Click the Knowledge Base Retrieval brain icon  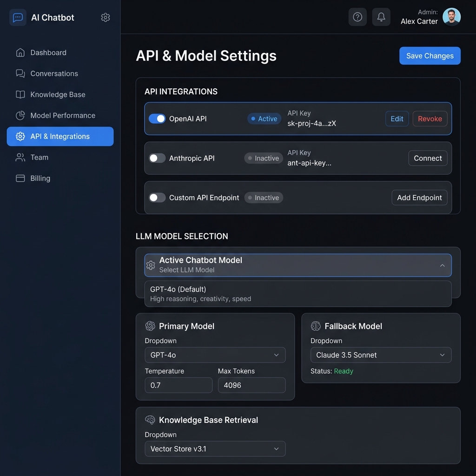(150, 420)
